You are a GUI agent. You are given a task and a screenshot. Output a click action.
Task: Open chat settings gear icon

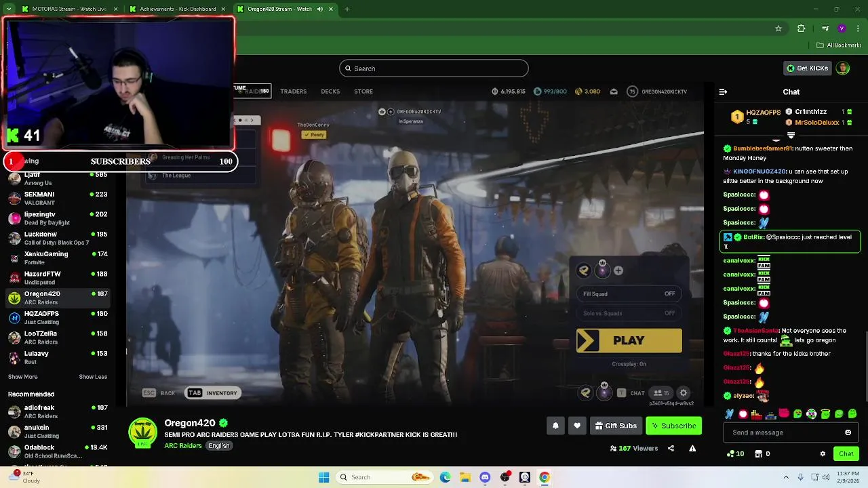[x=823, y=453]
